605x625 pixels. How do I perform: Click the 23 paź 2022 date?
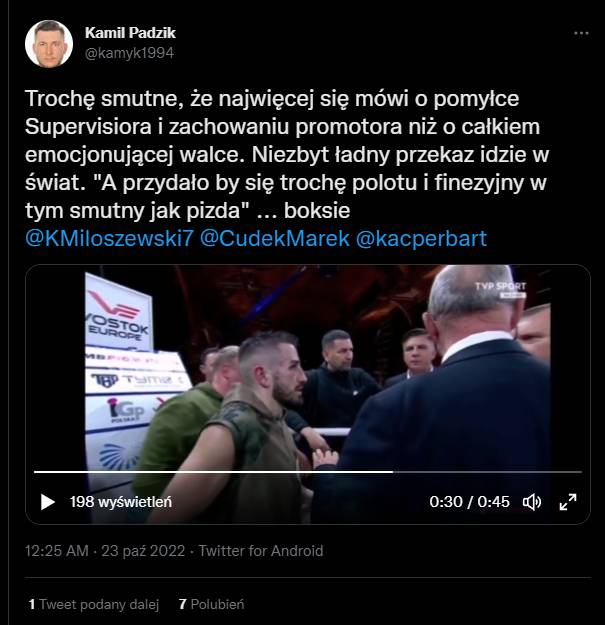click(143, 551)
